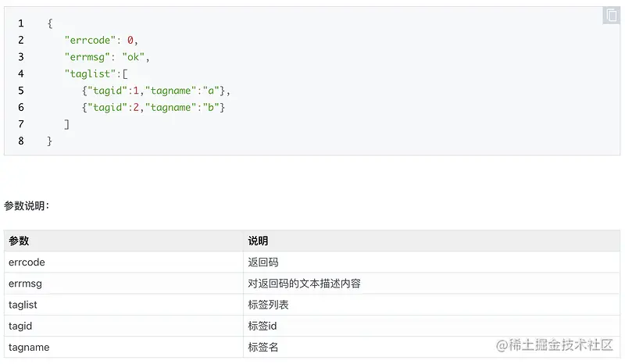Click the 参数 table column header
This screenshot has height=364, width=625.
(19, 241)
